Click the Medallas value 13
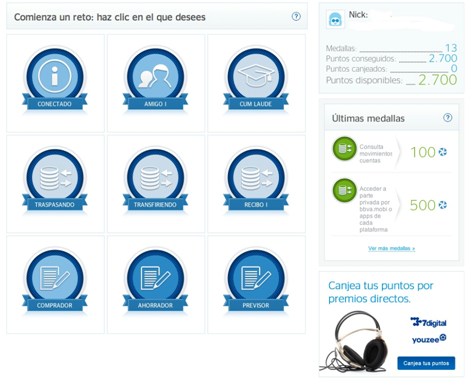This screenshot has height=384, width=469. pos(451,48)
